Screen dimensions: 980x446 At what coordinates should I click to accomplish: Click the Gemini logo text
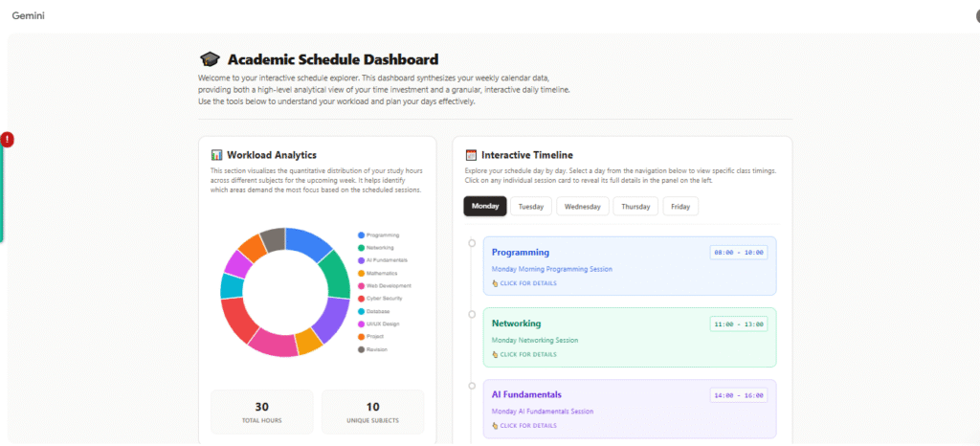coord(28,16)
